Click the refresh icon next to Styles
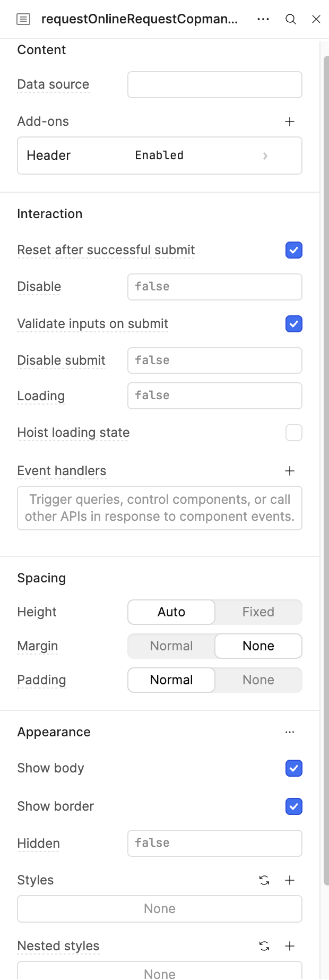The width and height of the screenshot is (329, 980). [264, 880]
